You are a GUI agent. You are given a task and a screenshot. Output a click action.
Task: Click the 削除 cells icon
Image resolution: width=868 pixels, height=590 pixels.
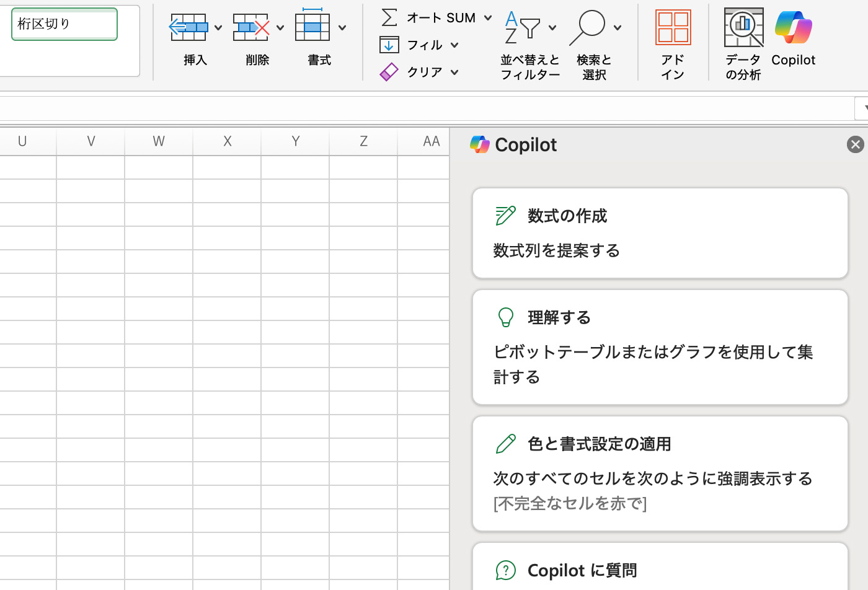[x=250, y=28]
